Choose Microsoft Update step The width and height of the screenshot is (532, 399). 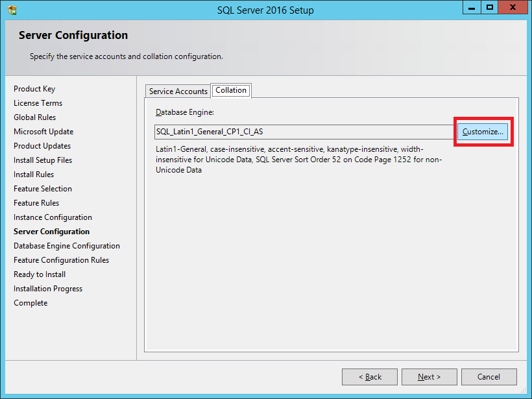click(43, 132)
